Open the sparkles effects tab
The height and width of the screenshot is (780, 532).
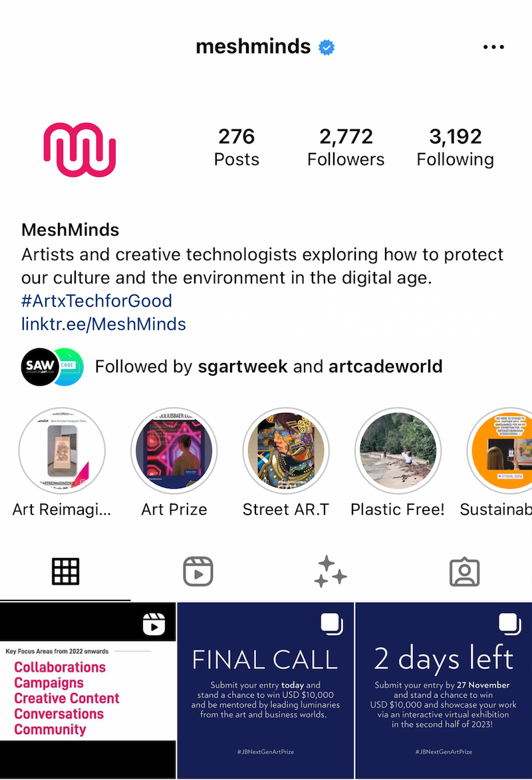pyautogui.click(x=331, y=571)
